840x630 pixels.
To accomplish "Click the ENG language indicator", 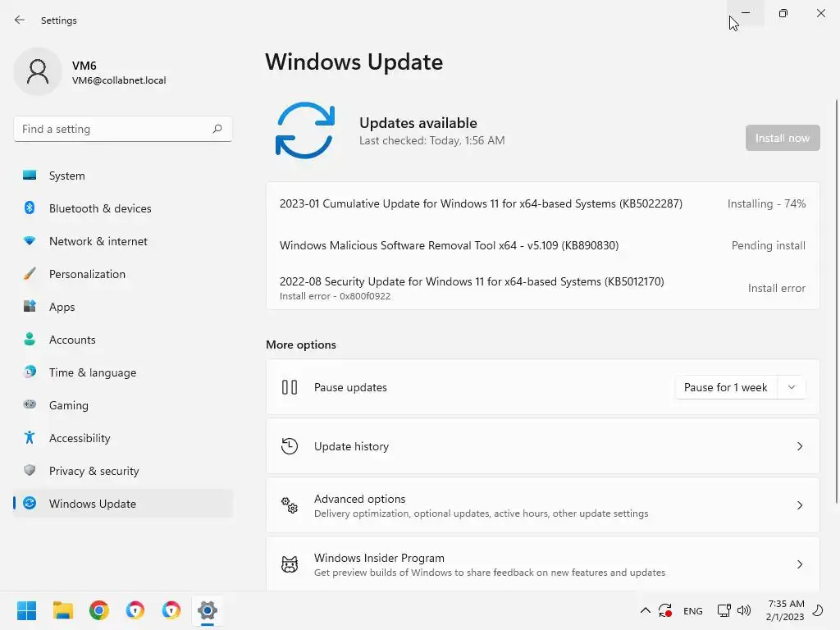I will tap(692, 610).
